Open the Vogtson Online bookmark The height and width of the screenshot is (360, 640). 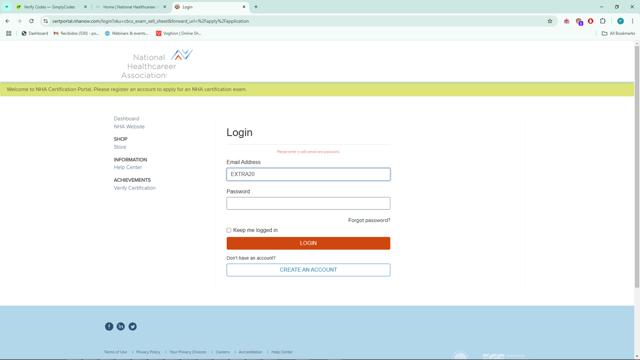click(178, 33)
